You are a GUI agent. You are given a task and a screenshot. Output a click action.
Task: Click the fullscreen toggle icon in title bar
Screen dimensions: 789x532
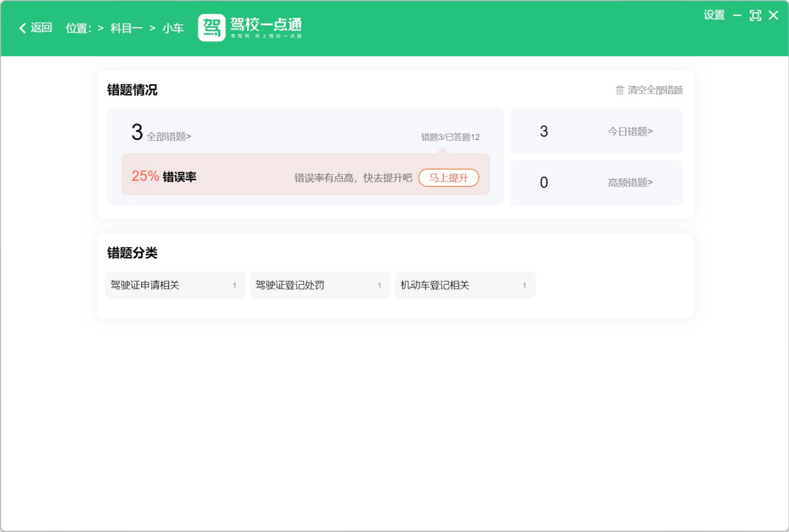(755, 15)
